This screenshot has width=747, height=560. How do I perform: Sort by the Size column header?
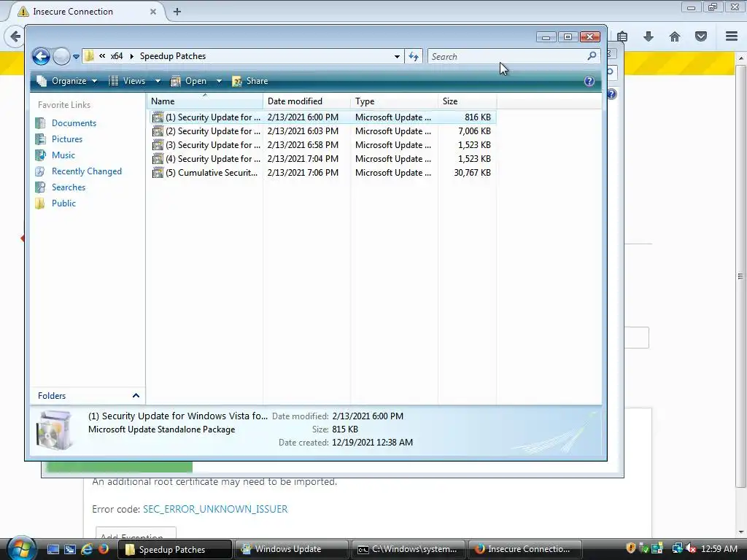click(467, 101)
